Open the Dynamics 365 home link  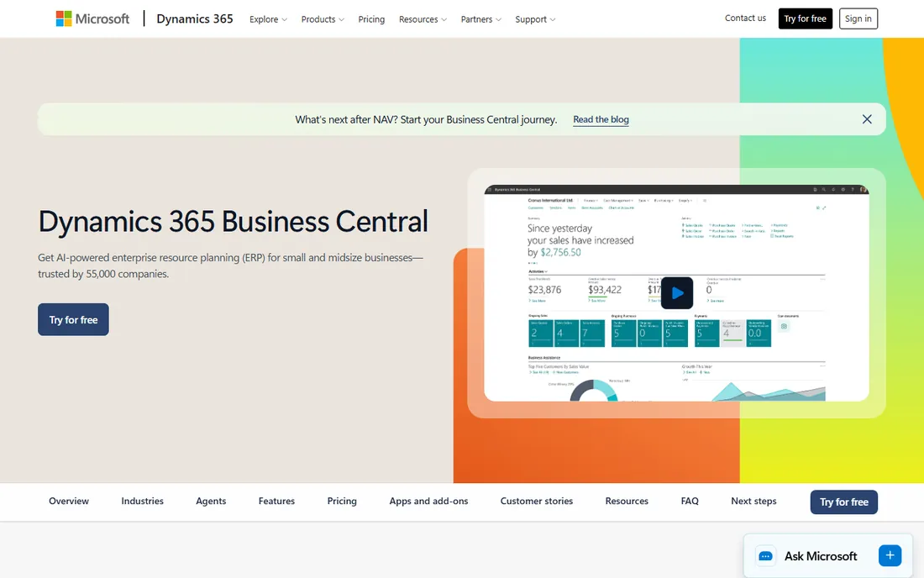pos(195,18)
